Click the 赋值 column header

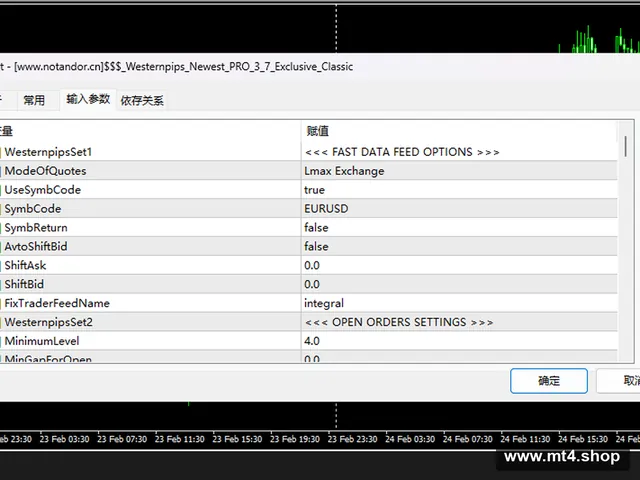459,131
